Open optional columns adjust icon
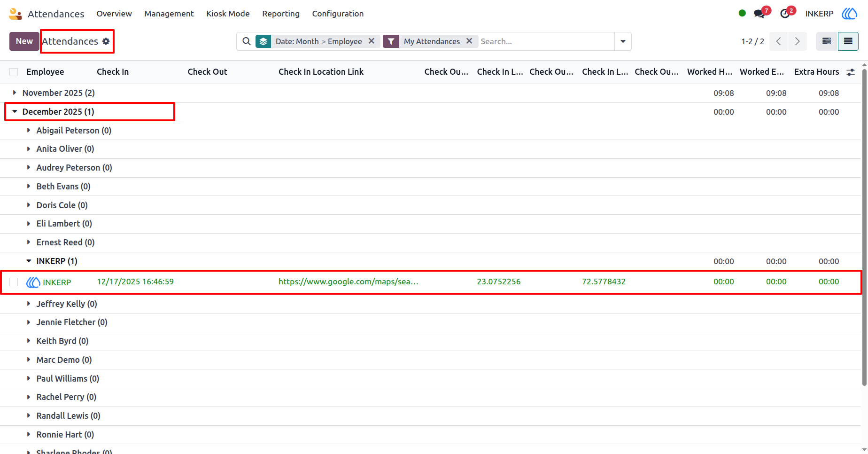This screenshot has height=454, width=868. click(x=851, y=72)
